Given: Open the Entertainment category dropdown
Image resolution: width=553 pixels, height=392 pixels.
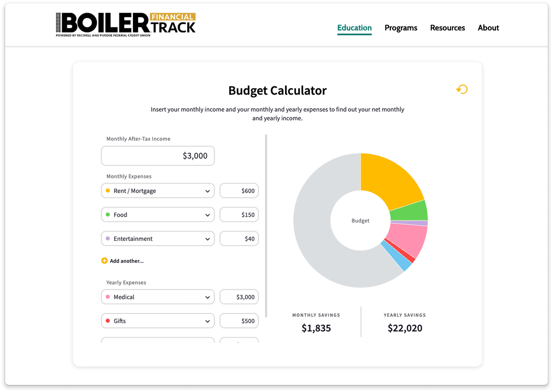Looking at the screenshot, I should (158, 239).
